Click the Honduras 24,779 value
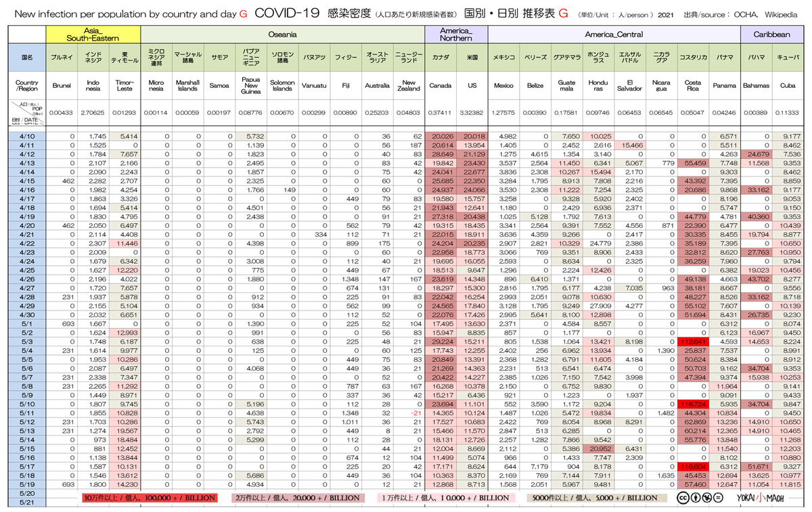This screenshot has width=812, height=512. [601, 243]
